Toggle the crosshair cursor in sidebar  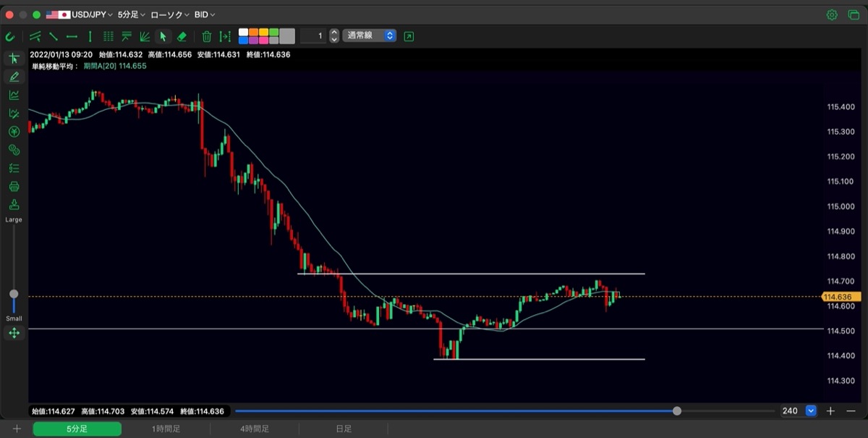point(14,59)
